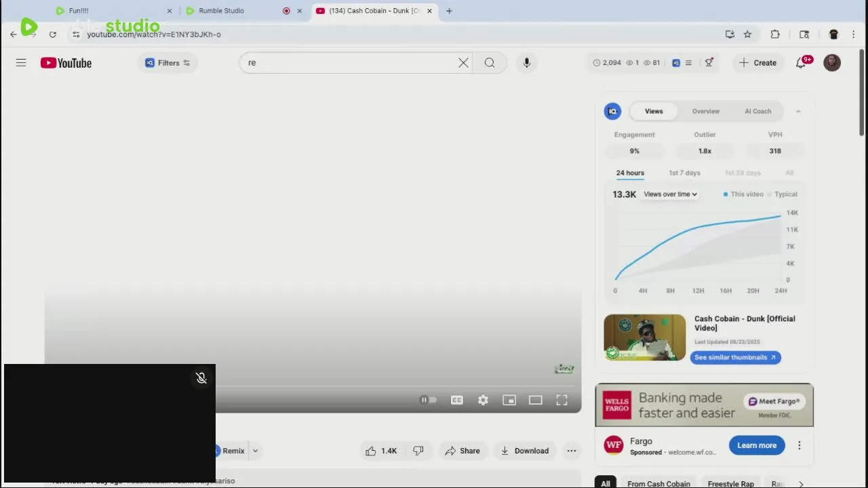Viewport: 868px width, 488px height.
Task: Select the Freestyle Rap chip
Action: (730, 483)
